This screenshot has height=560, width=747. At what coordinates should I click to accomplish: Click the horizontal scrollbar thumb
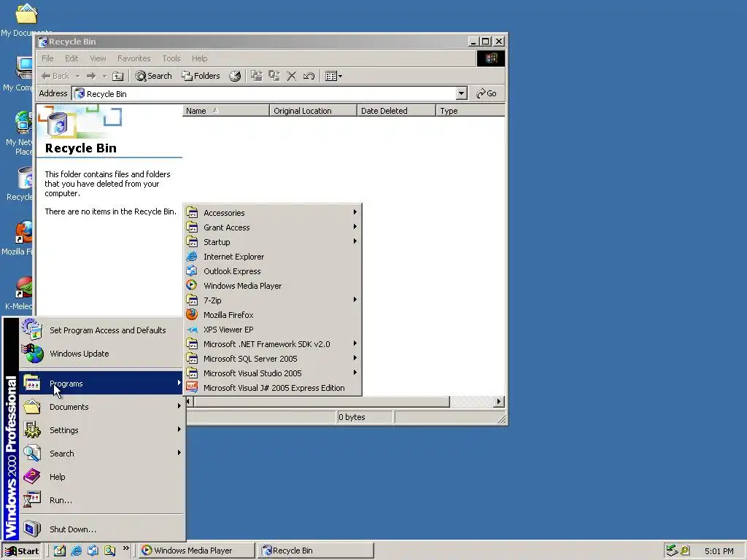coord(322,402)
